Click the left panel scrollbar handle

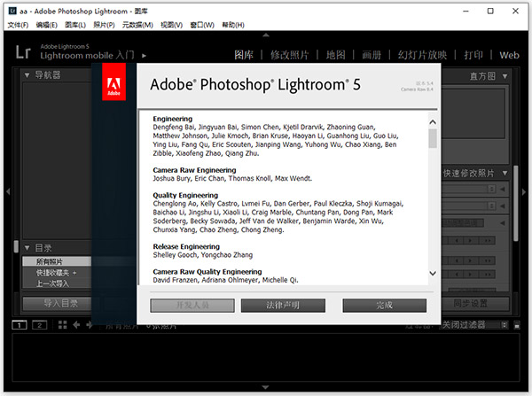16,246
